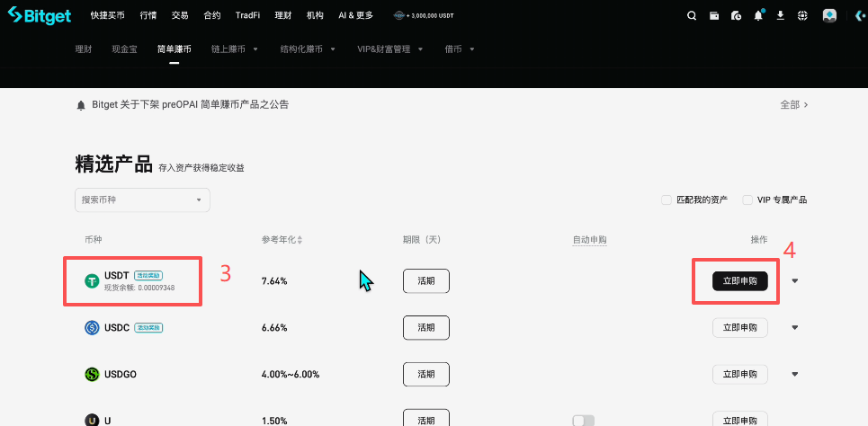Open AI & 更多 menu
This screenshot has width=868, height=426.
pos(356,15)
